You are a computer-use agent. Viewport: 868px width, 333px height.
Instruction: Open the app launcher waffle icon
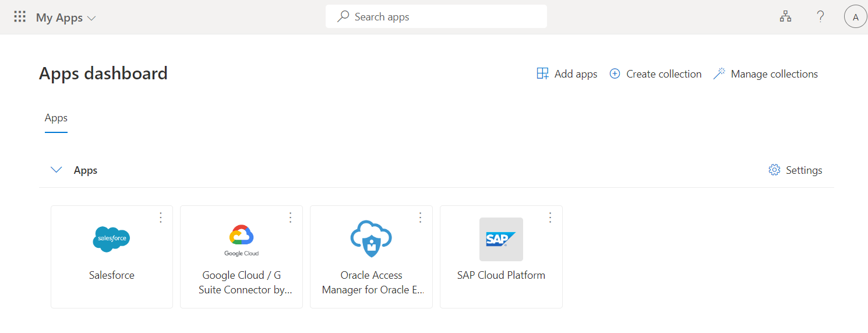pos(20,17)
